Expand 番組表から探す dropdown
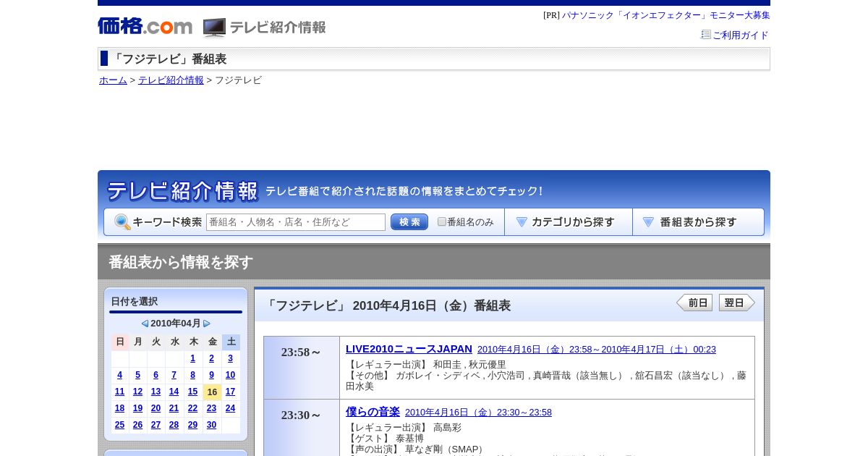Image resolution: width=868 pixels, height=456 pixels. [698, 222]
